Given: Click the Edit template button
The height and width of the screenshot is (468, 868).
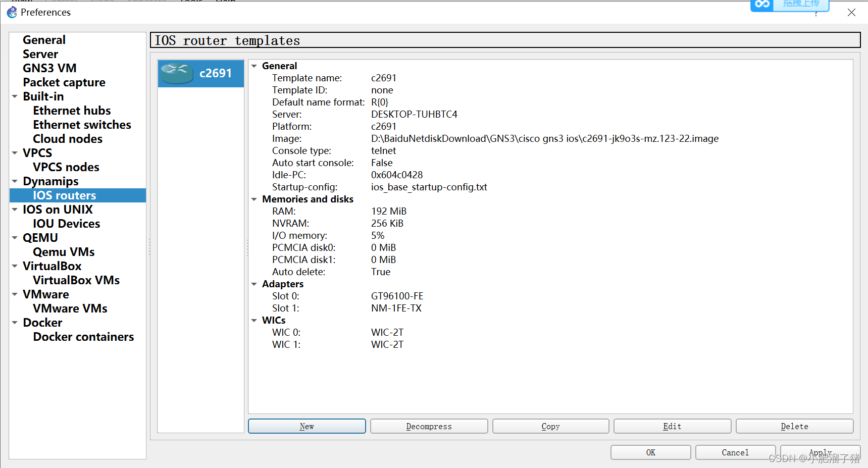Looking at the screenshot, I should coord(673,426).
